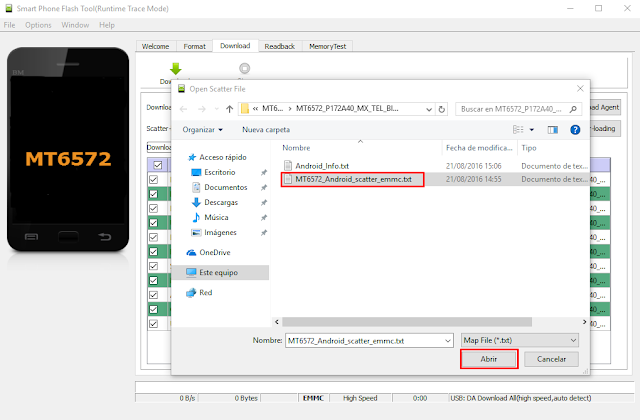The width and height of the screenshot is (640, 420).
Task: Toggle the header select-all checkbox
Action: 158,165
